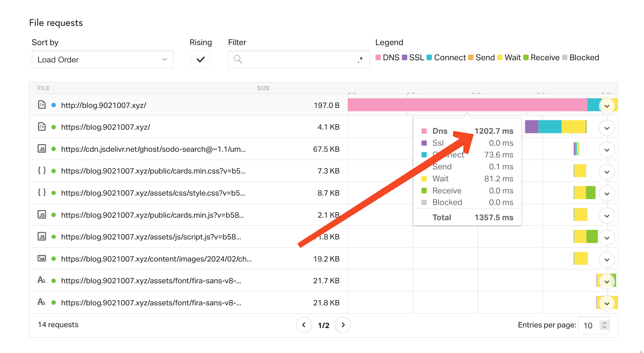Expand details for 21.8 KB fira-sans row

click(x=607, y=304)
